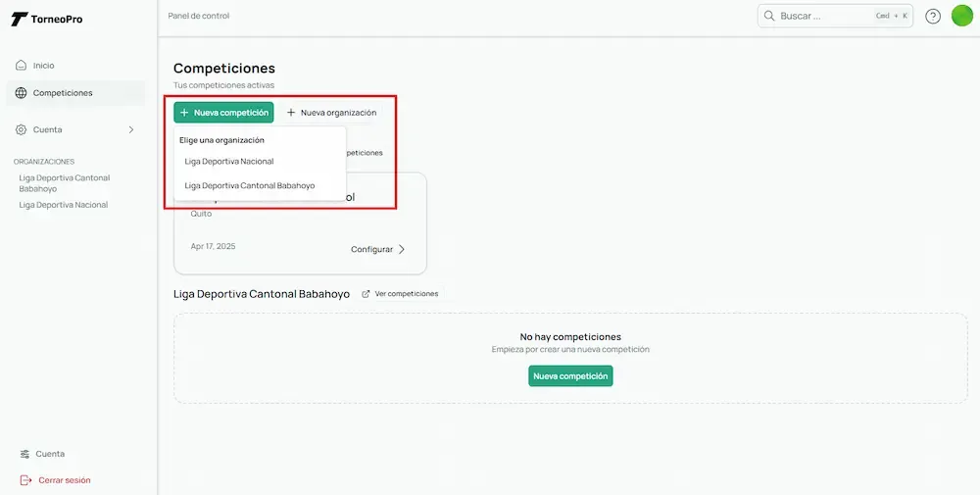
Task: Click the Cuenta gear icon
Action: point(21,129)
